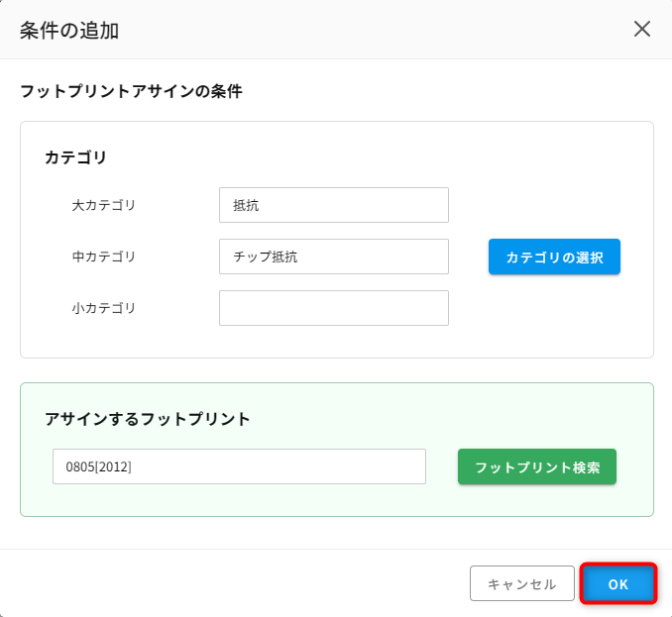Click the カテゴリ section heading
This screenshot has width=672, height=617.
click(x=75, y=157)
